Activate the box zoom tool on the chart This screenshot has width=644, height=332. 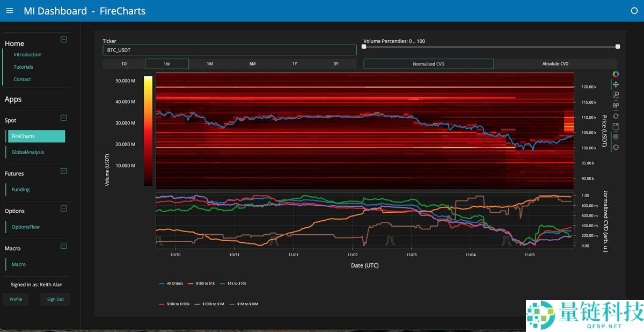pyautogui.click(x=616, y=95)
